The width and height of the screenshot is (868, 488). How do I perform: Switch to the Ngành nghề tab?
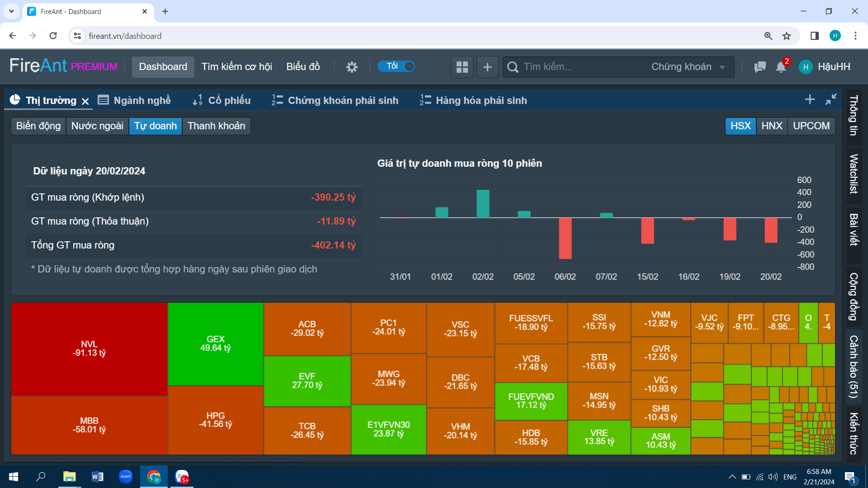(x=135, y=100)
